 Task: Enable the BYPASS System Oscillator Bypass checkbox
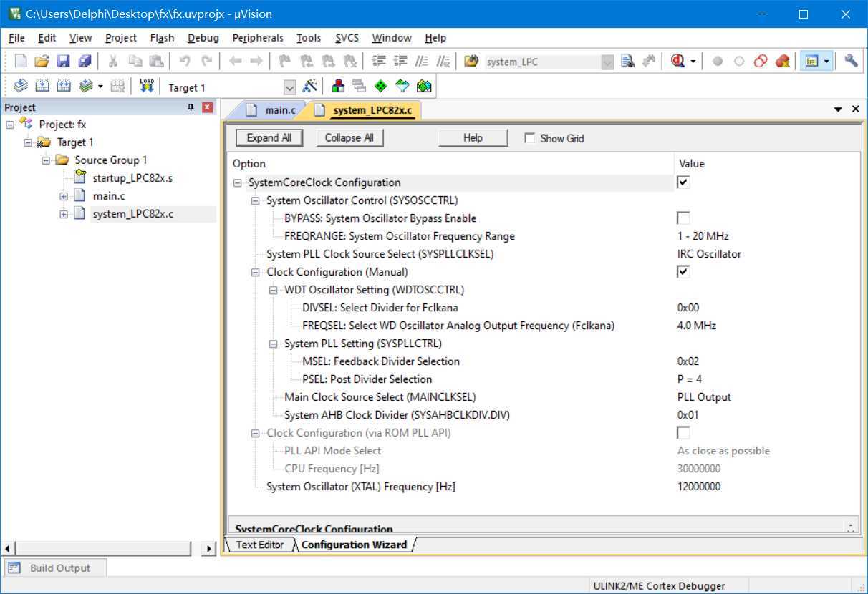[683, 218]
